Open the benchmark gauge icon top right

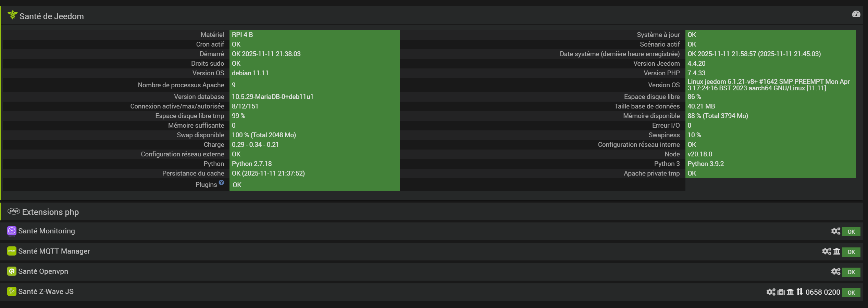(856, 14)
